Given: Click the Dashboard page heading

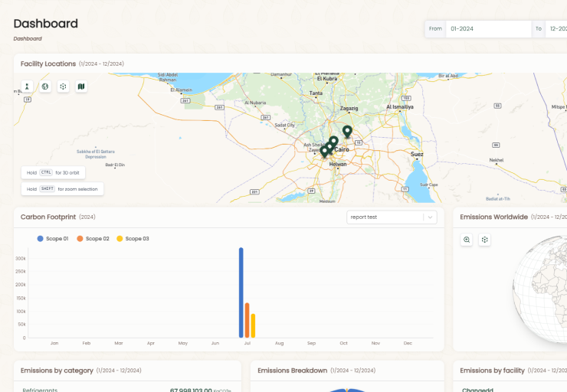Looking at the screenshot, I should coord(45,23).
